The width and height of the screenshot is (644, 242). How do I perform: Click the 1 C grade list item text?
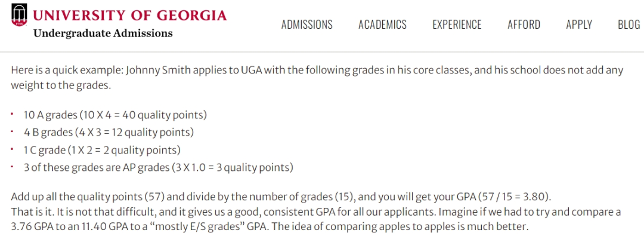103,150
